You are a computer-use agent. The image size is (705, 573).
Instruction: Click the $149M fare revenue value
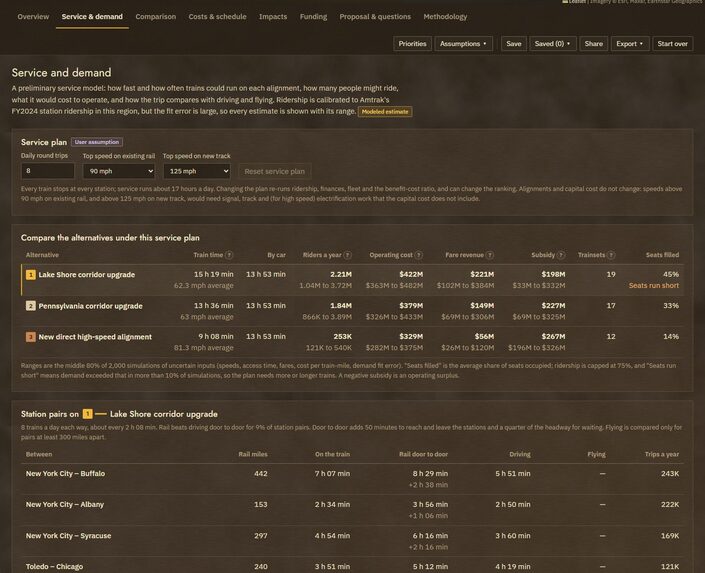482,306
